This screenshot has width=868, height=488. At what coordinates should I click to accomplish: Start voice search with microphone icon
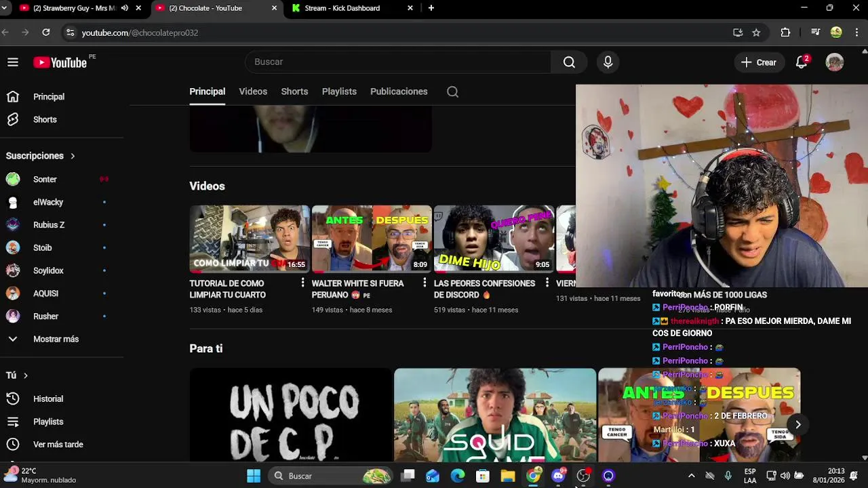click(x=608, y=62)
